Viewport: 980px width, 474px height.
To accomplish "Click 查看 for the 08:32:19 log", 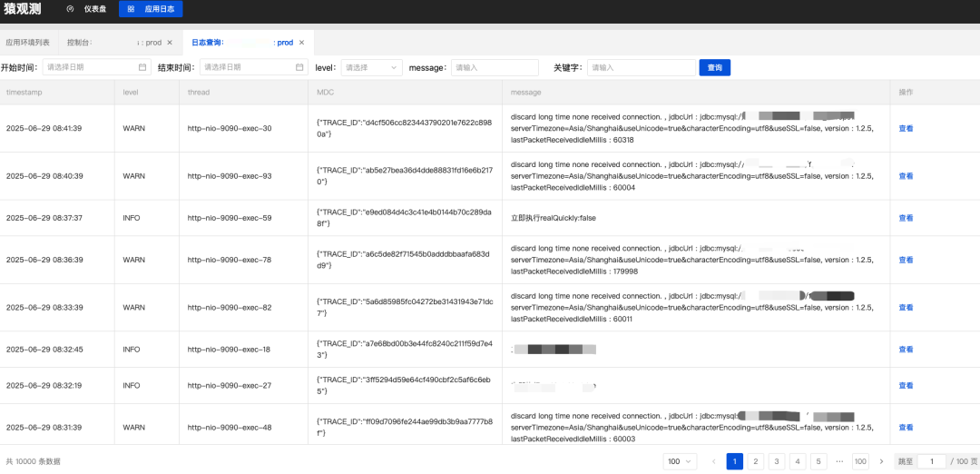I will tap(906, 386).
